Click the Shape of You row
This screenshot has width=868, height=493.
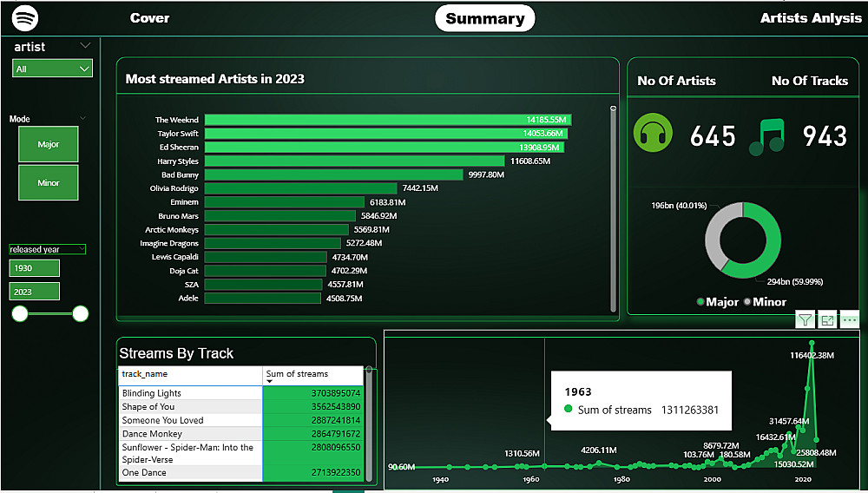(240, 406)
